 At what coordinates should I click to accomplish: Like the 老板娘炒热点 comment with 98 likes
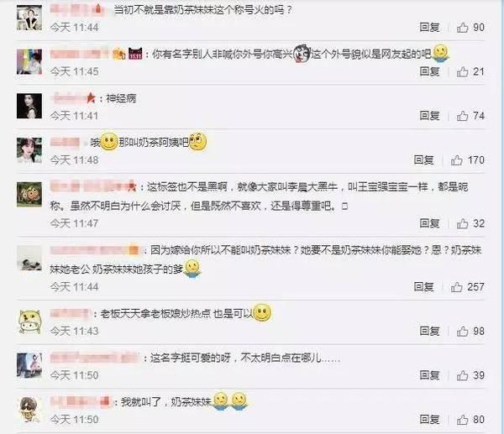[462, 331]
